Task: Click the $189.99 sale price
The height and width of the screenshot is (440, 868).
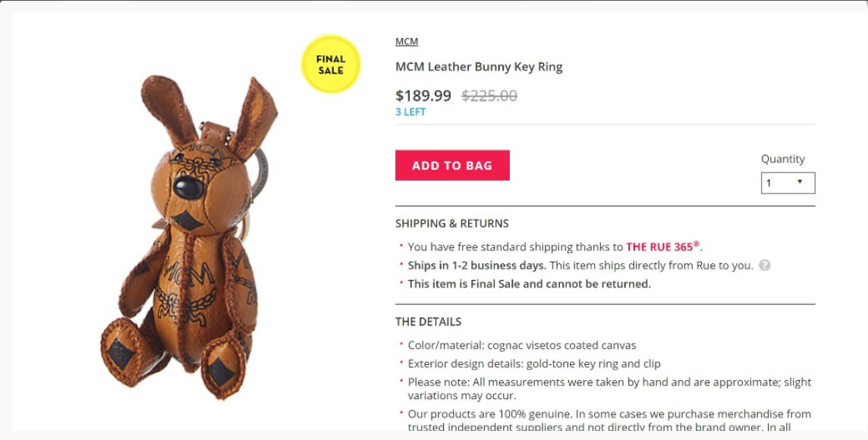Action: [x=423, y=96]
